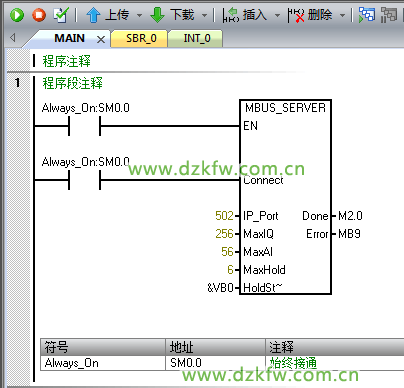This screenshot has height=388, width=404.
Task: Click the Download (下载) green arrow icon
Action: point(158,15)
